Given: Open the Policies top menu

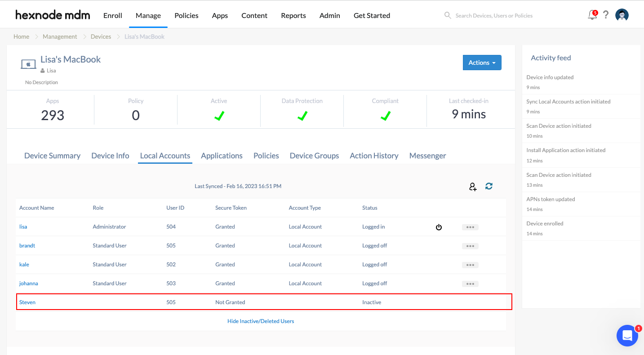Looking at the screenshot, I should [187, 15].
